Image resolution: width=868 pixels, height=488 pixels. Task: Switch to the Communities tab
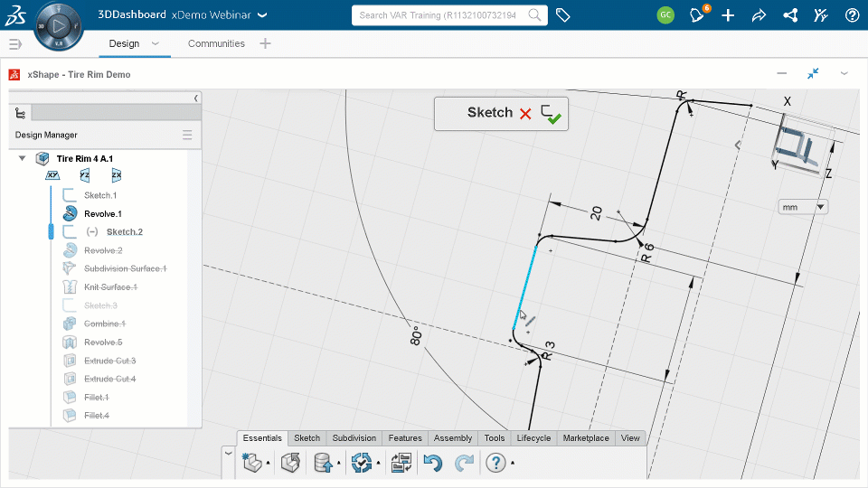(216, 43)
